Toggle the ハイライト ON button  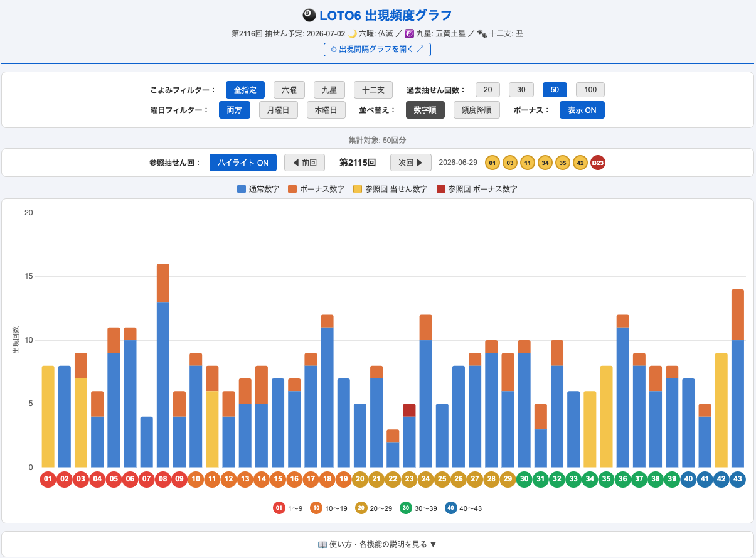coord(243,163)
